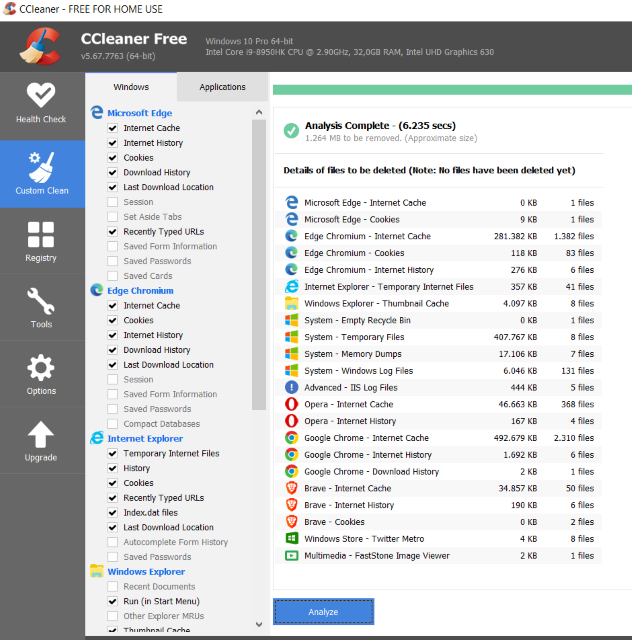The height and width of the screenshot is (640, 632).
Task: Open the Health Check heart icon
Action: [41, 95]
